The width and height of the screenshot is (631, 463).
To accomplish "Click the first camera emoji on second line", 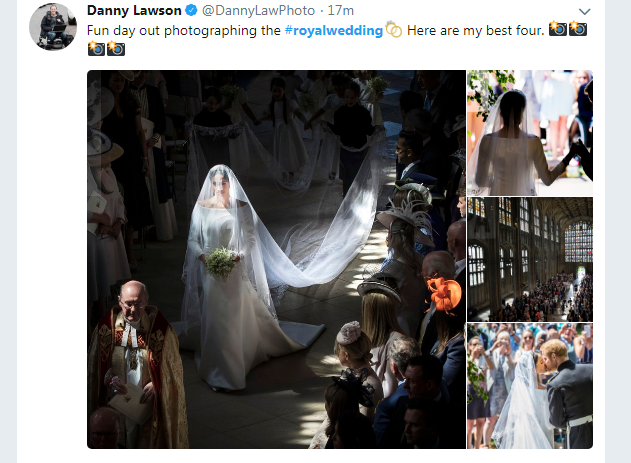I will (96, 48).
